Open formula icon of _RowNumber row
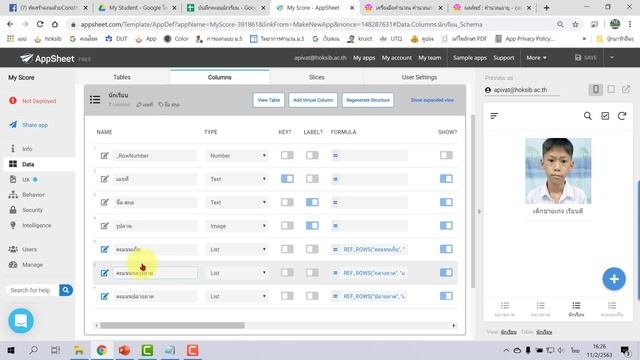 [335, 156]
